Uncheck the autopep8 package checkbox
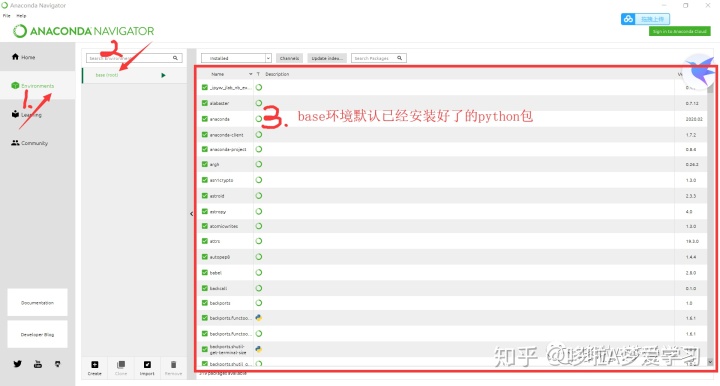This screenshot has height=386, width=720. 205,257
